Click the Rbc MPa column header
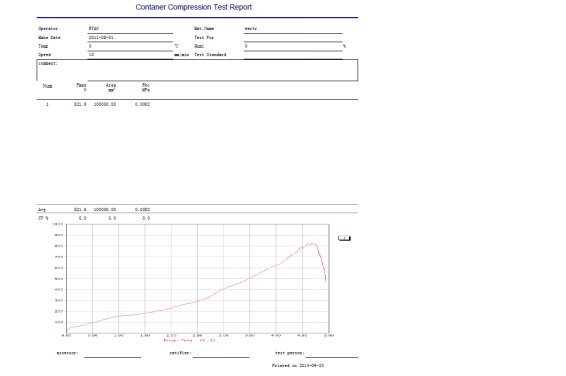 pos(146,87)
